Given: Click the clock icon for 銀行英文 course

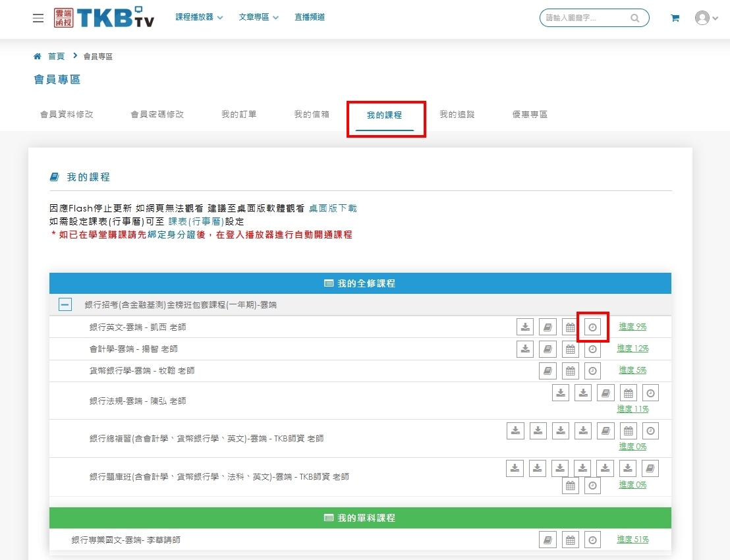Looking at the screenshot, I should coord(592,327).
